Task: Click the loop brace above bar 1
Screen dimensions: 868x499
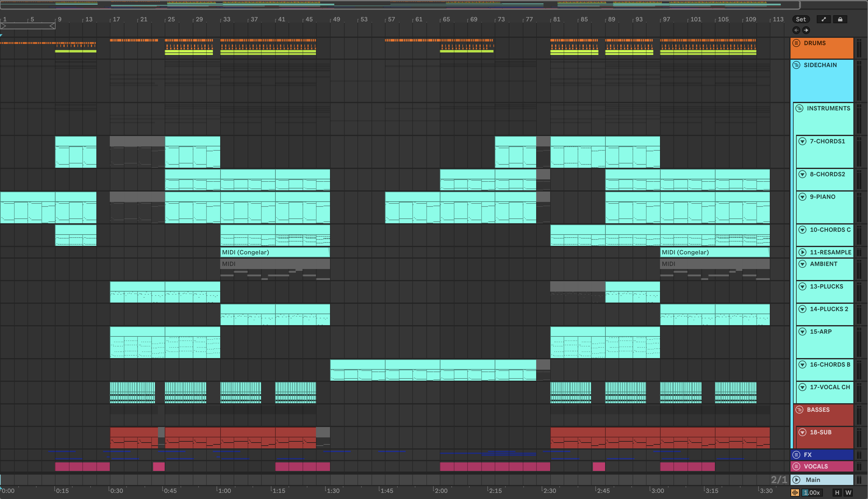Action: point(28,26)
